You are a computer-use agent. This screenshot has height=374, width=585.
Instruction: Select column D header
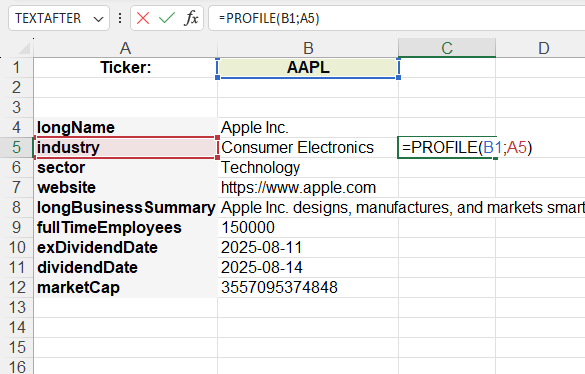pos(543,48)
